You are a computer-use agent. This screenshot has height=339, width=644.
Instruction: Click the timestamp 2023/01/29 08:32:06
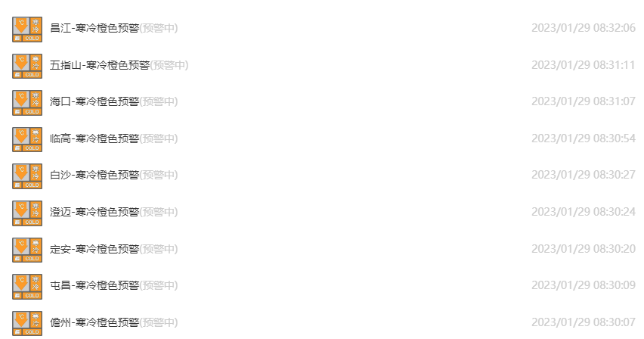point(584,28)
